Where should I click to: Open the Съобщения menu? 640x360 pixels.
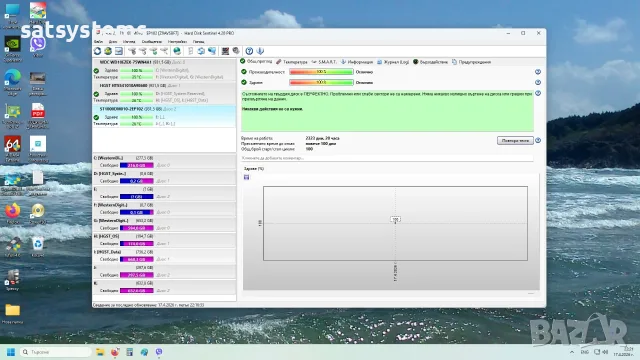[152, 42]
